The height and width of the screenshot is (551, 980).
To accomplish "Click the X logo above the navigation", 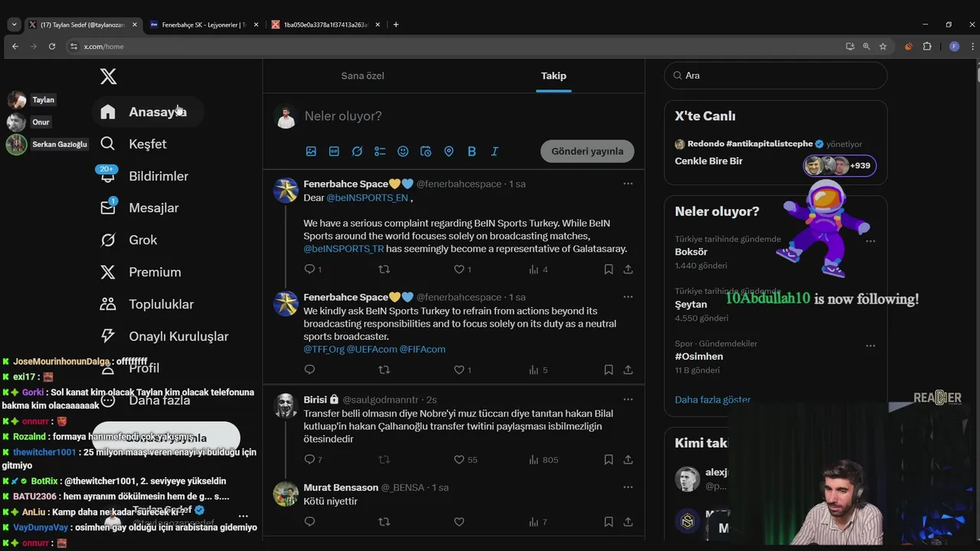I will coord(109,77).
